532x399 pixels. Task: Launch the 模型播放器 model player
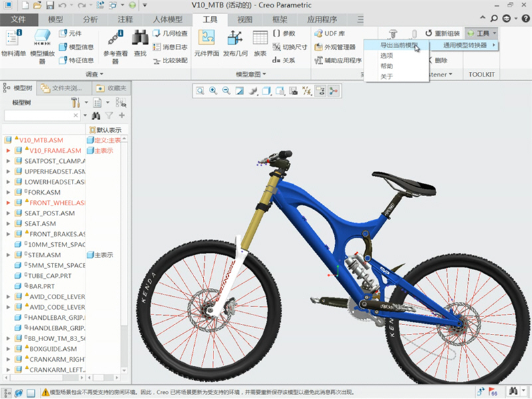tap(42, 47)
